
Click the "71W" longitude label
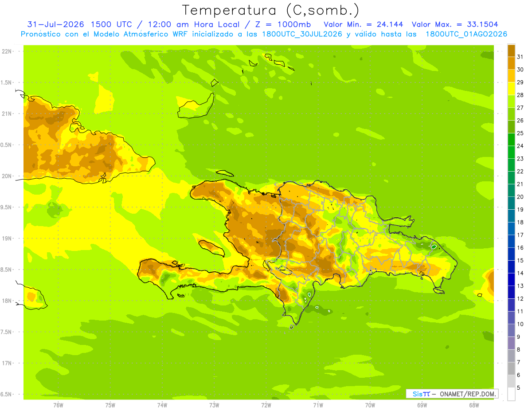coord(318,405)
